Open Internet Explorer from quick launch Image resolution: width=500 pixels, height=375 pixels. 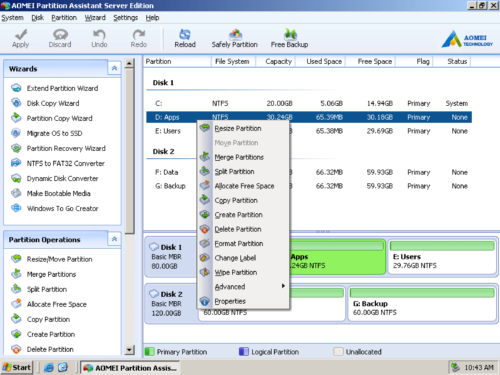tap(49, 367)
